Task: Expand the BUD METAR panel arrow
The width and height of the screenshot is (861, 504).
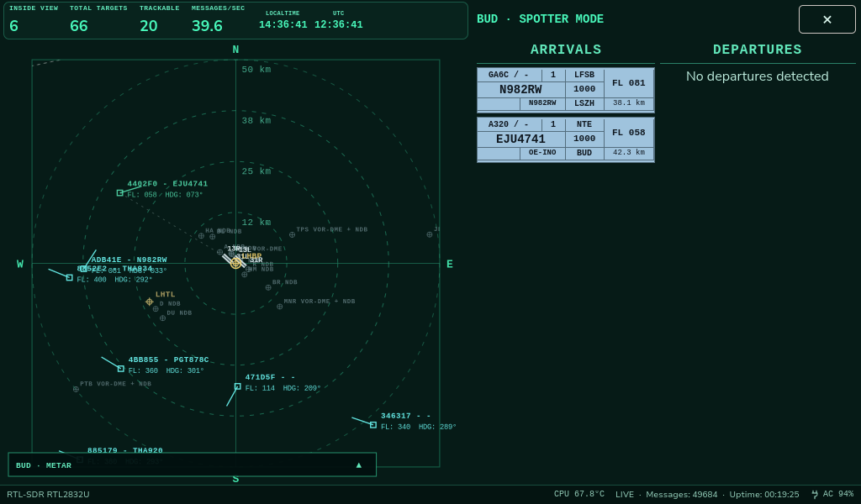Action: pos(358,465)
